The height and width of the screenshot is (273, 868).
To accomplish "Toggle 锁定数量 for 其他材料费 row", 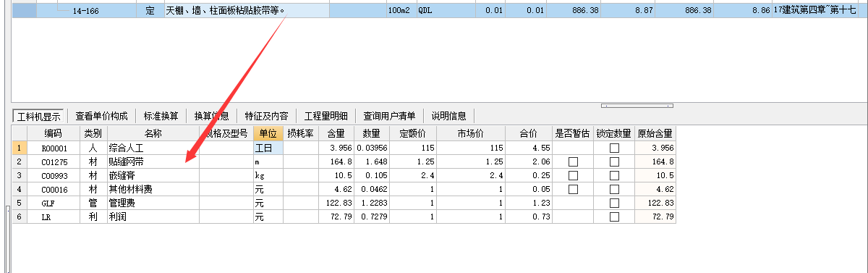I will tap(614, 189).
